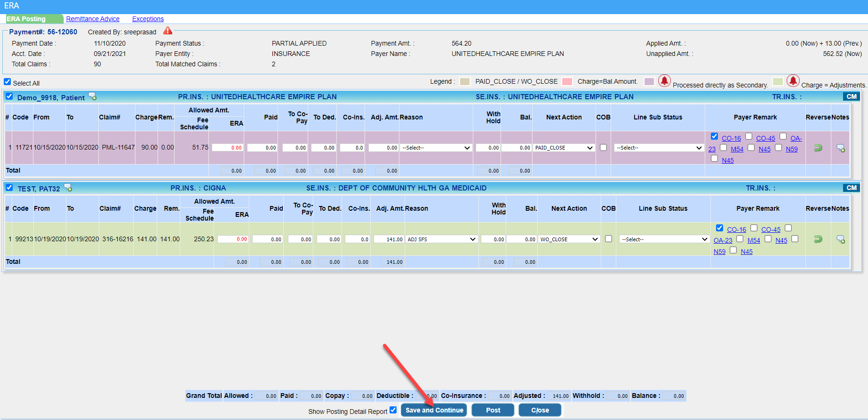Click the note icon next to TEST, PAT32

pyautogui.click(x=68, y=188)
